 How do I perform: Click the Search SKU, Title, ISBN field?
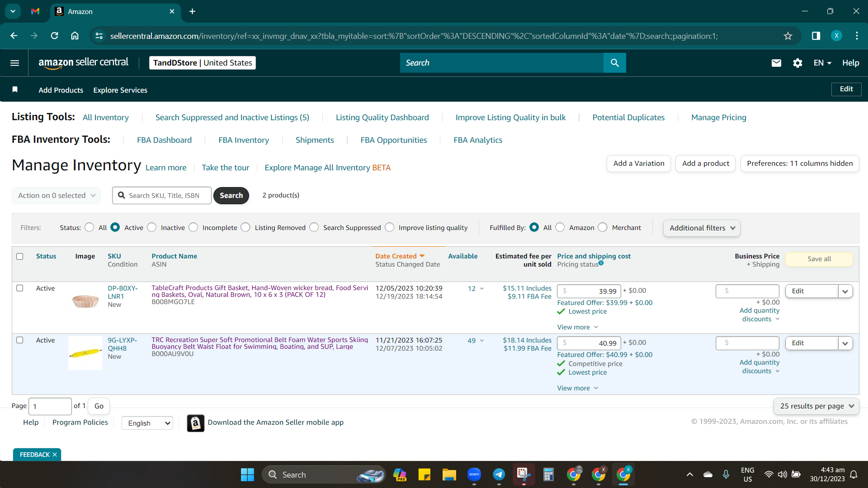(161, 195)
